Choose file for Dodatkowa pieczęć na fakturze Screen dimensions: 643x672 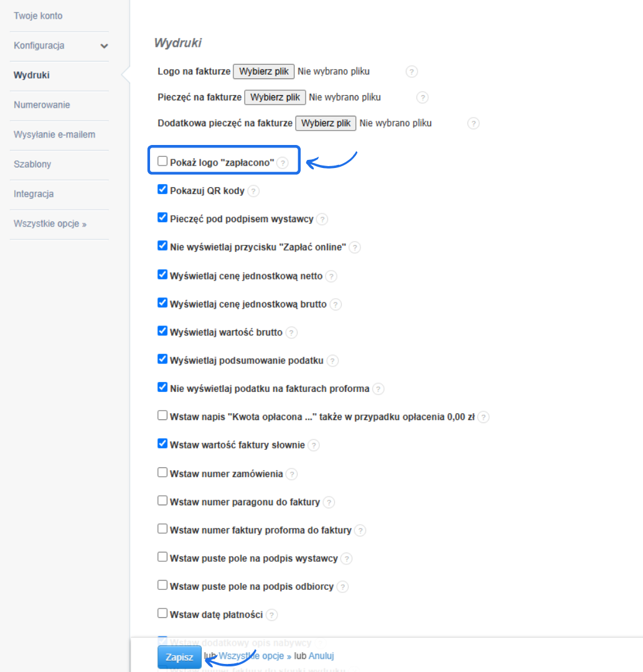tap(326, 123)
